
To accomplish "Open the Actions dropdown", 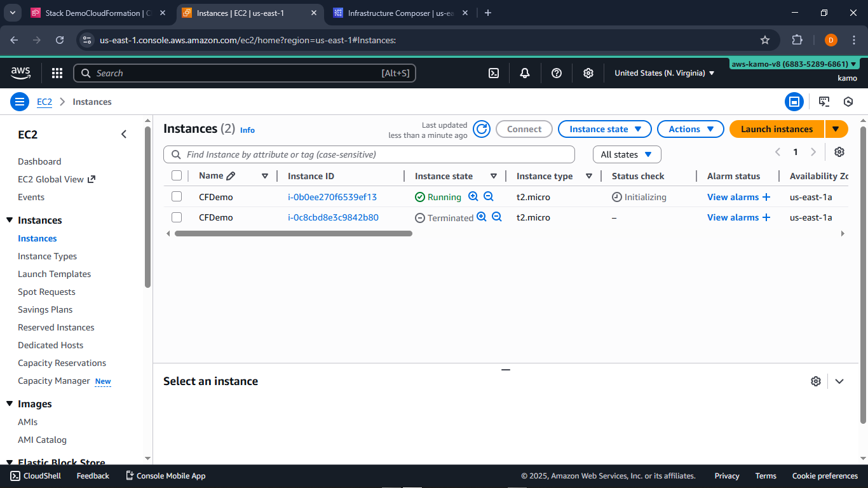I will point(690,128).
